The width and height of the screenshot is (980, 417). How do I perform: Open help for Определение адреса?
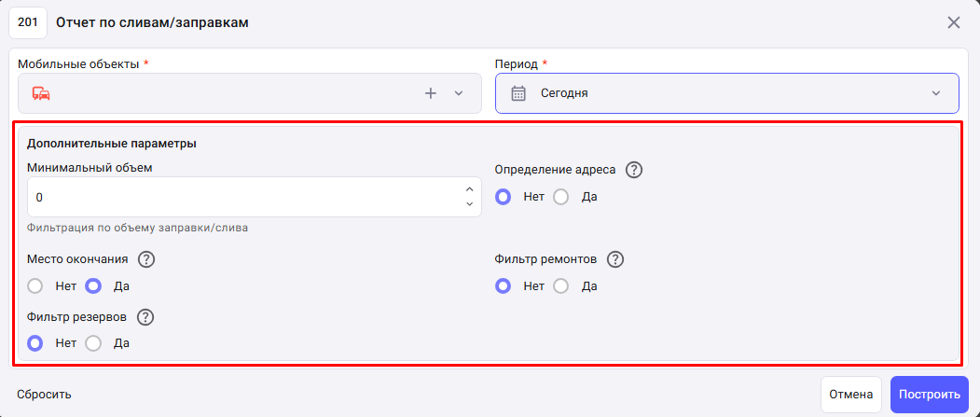pyautogui.click(x=634, y=170)
